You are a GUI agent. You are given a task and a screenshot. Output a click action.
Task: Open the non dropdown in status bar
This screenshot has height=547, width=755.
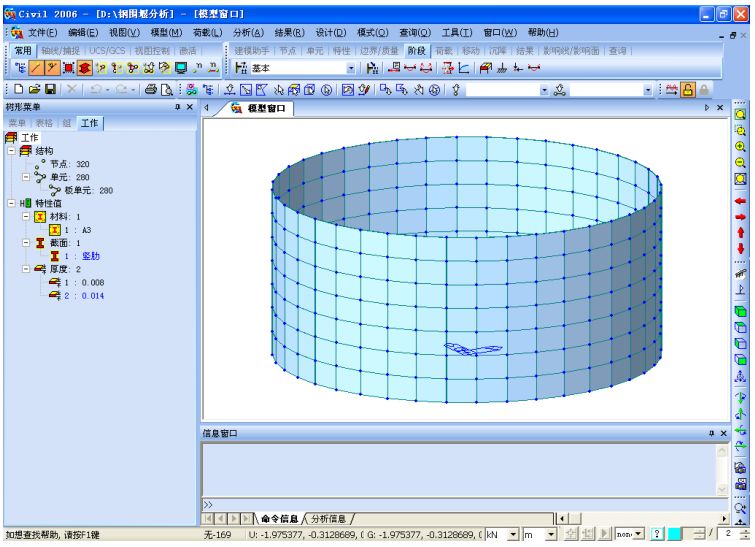(638, 534)
